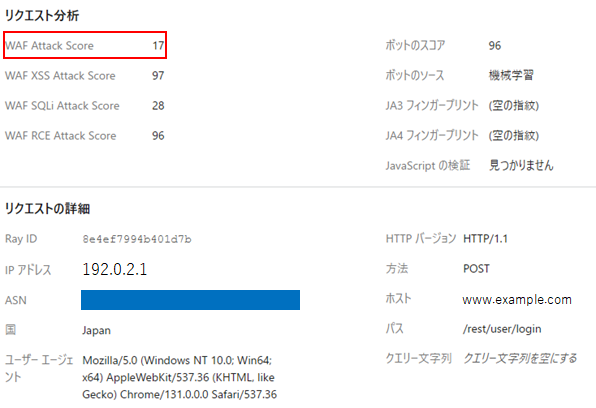Click the WAF RCE Attack Score label
The height and width of the screenshot is (408, 596).
[60, 136]
